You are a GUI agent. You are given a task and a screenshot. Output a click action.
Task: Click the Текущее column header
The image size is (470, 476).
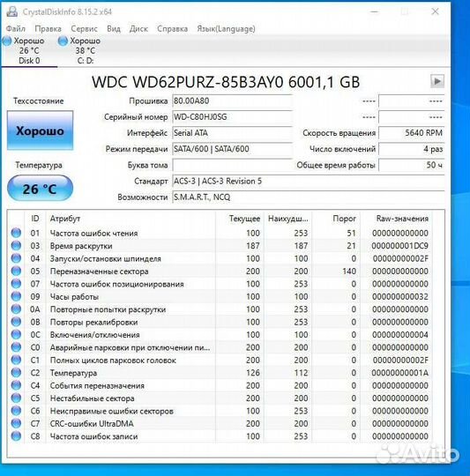pyautogui.click(x=240, y=219)
